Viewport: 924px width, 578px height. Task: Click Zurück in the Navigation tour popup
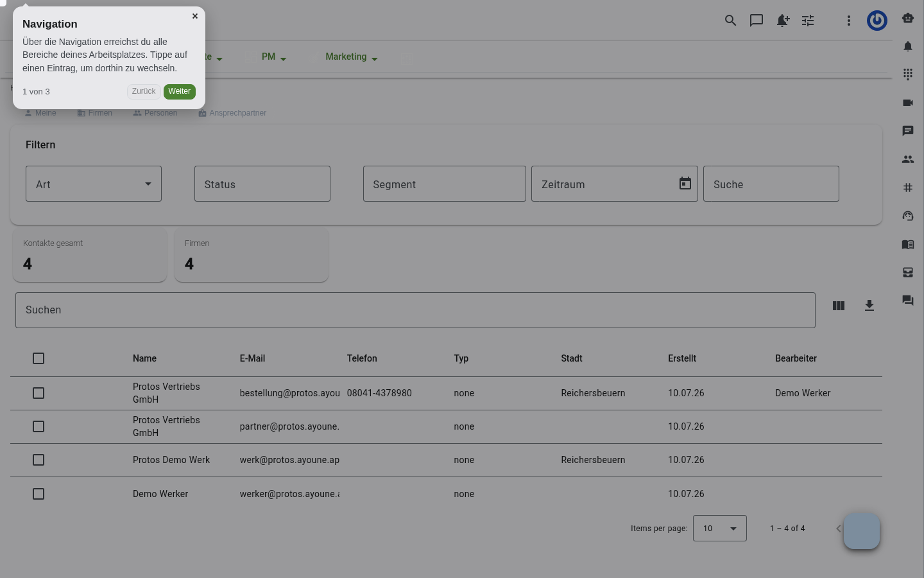pos(144,91)
